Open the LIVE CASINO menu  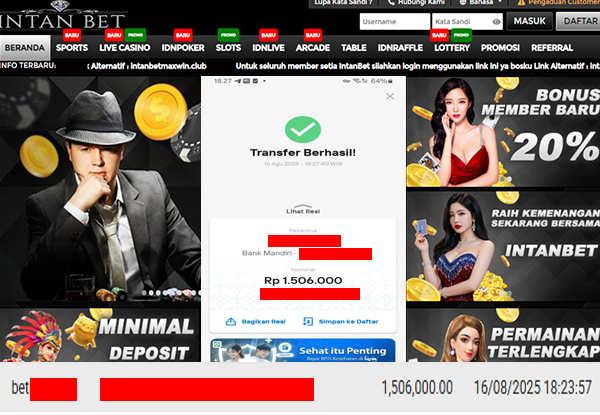tap(125, 48)
